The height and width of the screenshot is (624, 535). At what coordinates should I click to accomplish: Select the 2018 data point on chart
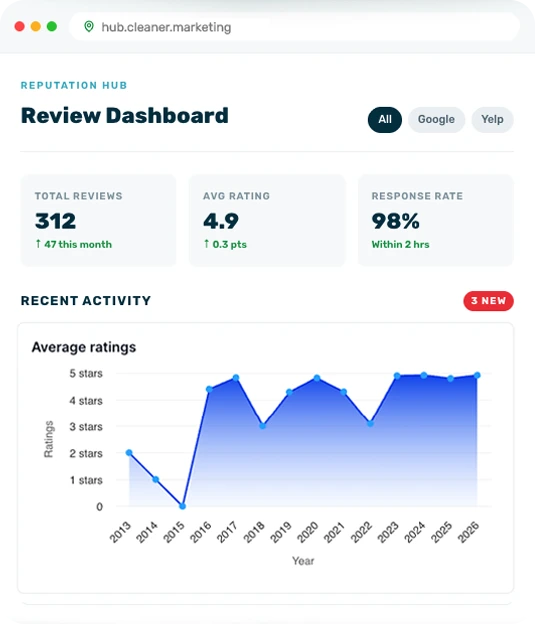pos(263,426)
